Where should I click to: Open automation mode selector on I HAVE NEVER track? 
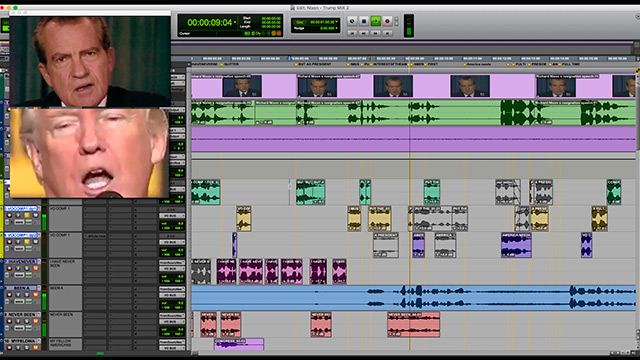coord(29,275)
